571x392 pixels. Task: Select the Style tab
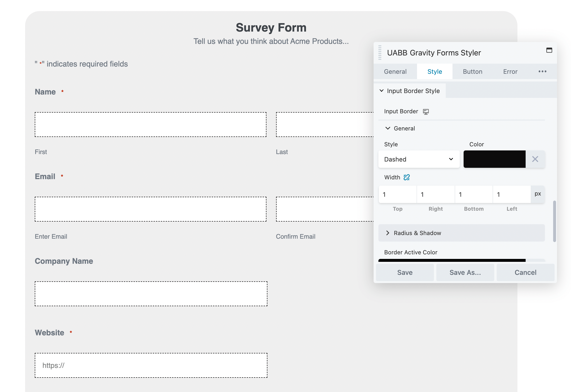click(x=435, y=71)
